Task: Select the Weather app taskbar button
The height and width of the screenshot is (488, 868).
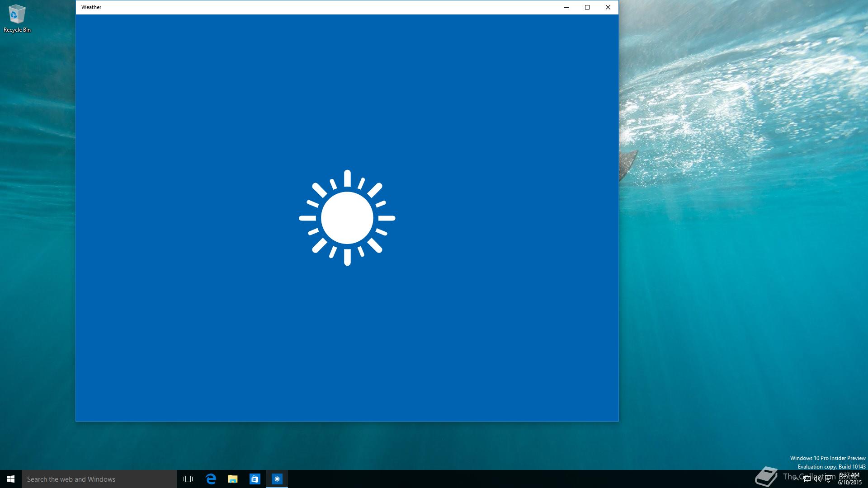Action: pyautogui.click(x=277, y=479)
